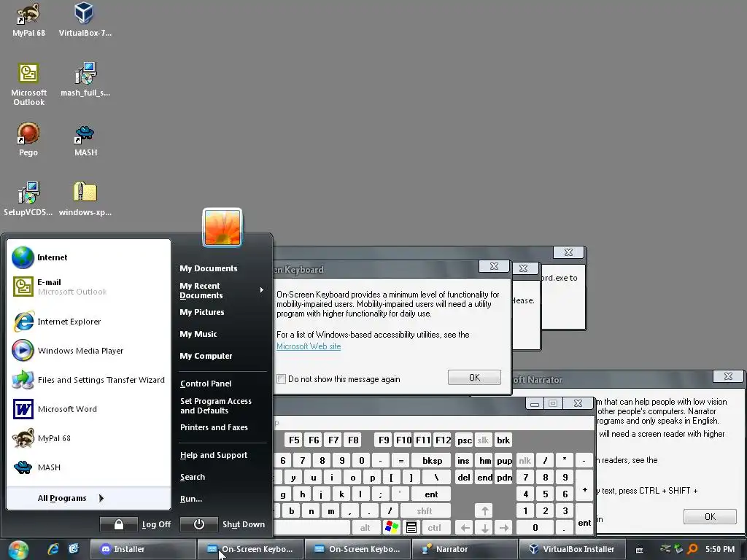This screenshot has height=560, width=747.
Task: Open Control Panel from Start menu
Action: pos(206,384)
